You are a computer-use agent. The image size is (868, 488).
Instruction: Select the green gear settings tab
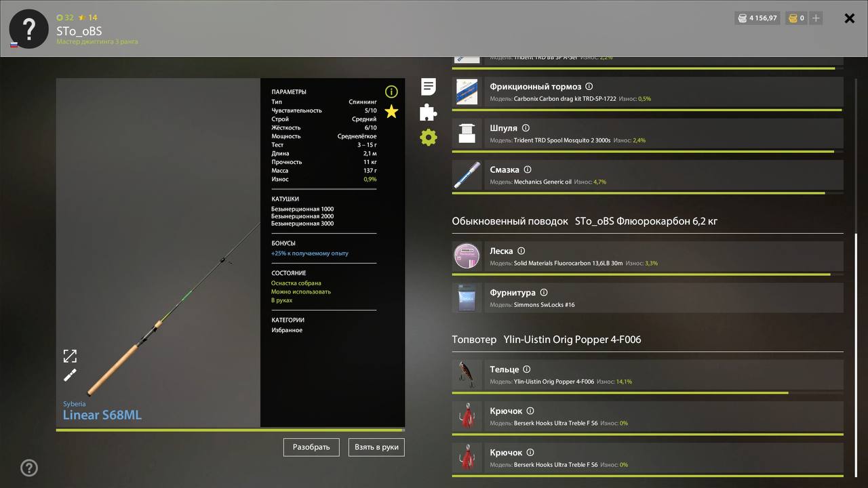pyautogui.click(x=429, y=138)
